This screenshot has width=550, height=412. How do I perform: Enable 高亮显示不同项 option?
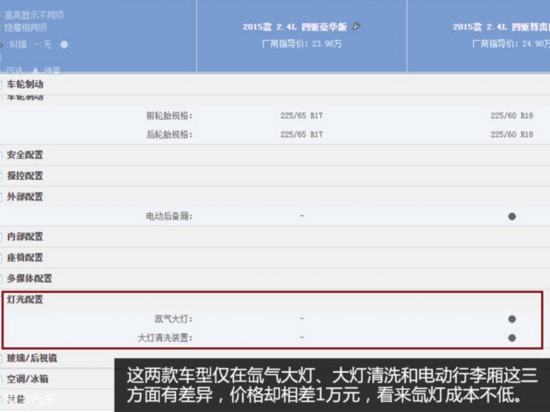click(34, 15)
